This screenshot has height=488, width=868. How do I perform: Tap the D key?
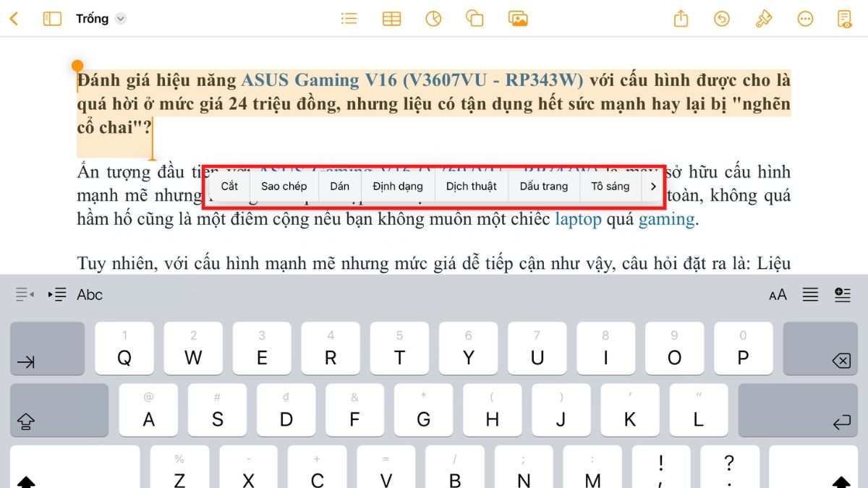(x=286, y=410)
